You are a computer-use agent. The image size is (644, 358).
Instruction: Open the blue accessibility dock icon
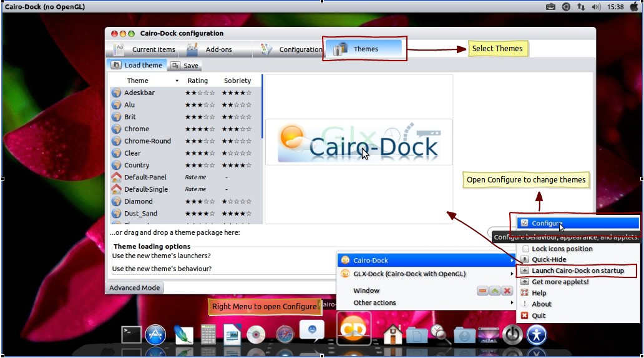537,335
